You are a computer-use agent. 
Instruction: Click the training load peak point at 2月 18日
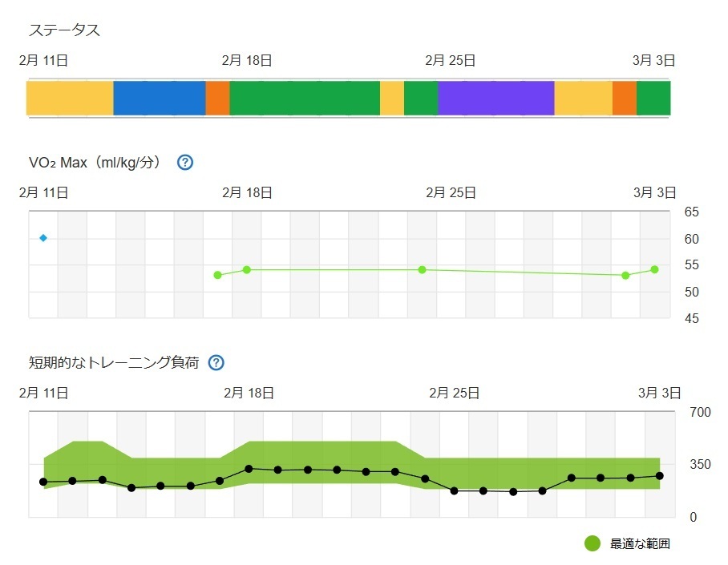[x=249, y=469]
